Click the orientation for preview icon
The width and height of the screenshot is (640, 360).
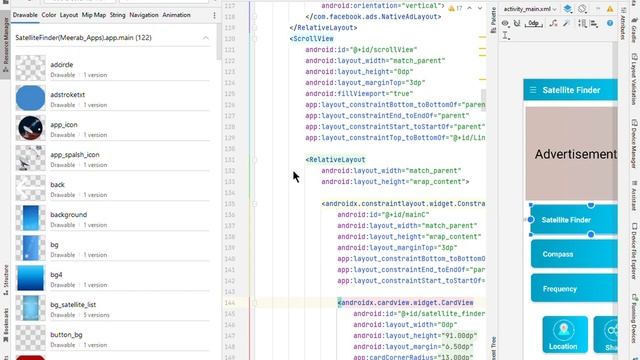tap(582, 9)
